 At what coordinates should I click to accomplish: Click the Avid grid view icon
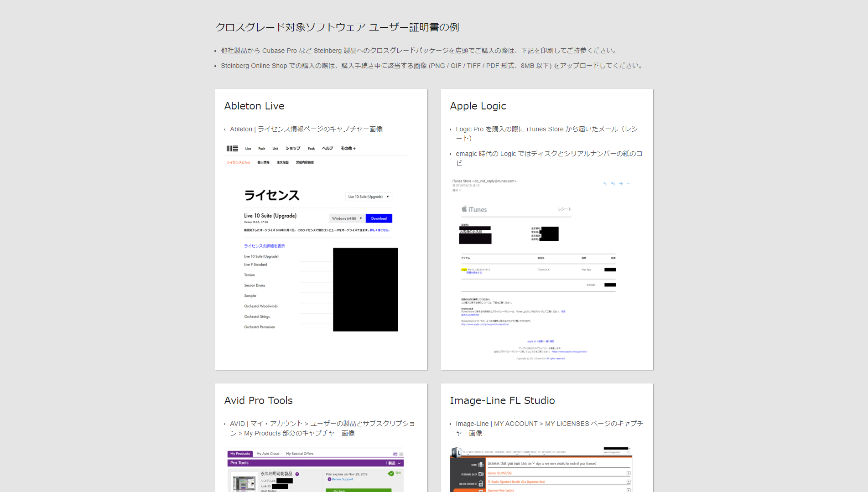point(395,454)
